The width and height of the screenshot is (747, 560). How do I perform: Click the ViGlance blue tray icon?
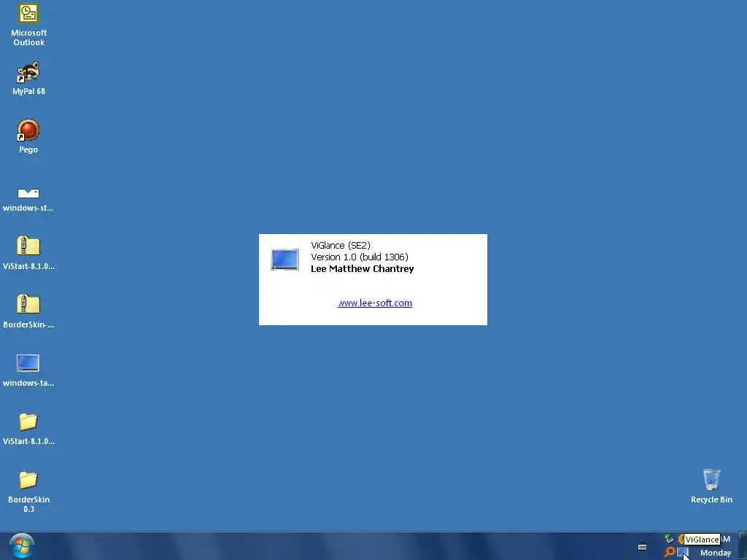click(683, 553)
